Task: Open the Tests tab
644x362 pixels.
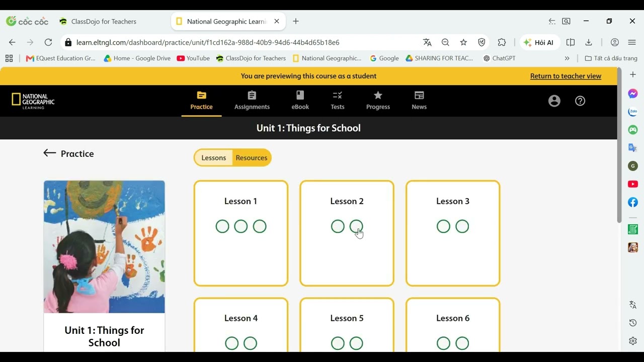Action: coord(338,101)
